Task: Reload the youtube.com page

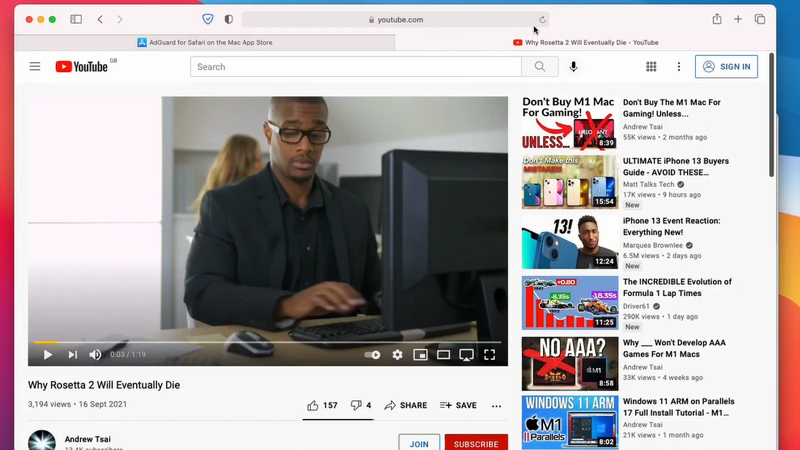Action: (x=542, y=19)
